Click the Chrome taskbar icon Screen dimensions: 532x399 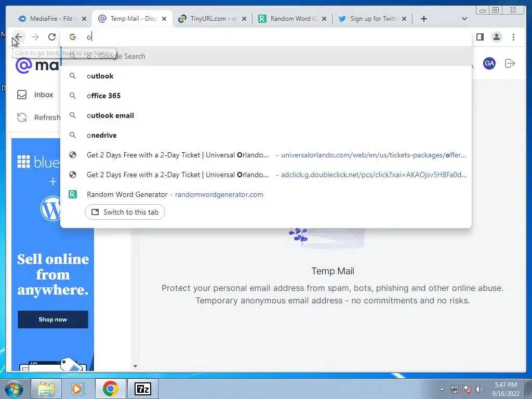110,389
